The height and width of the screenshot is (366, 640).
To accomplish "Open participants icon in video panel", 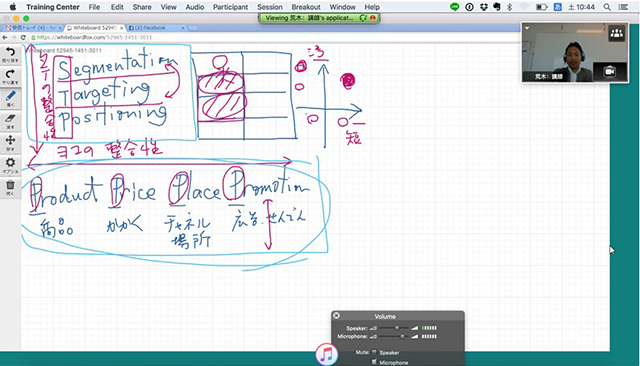I will (616, 33).
